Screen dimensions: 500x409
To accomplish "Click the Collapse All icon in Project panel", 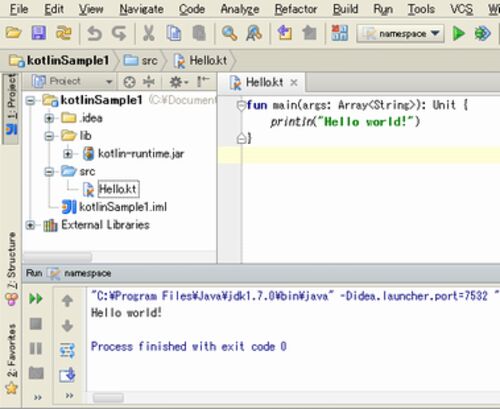I will click(x=149, y=81).
